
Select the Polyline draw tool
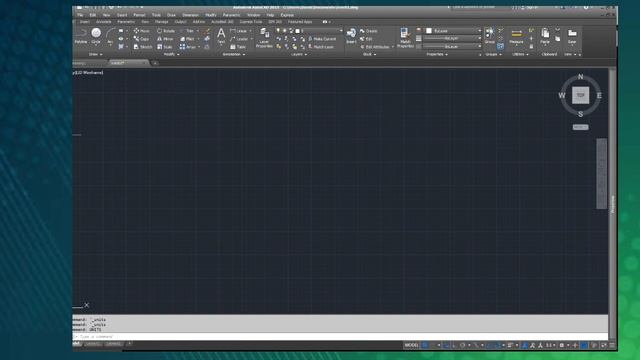[x=80, y=36]
